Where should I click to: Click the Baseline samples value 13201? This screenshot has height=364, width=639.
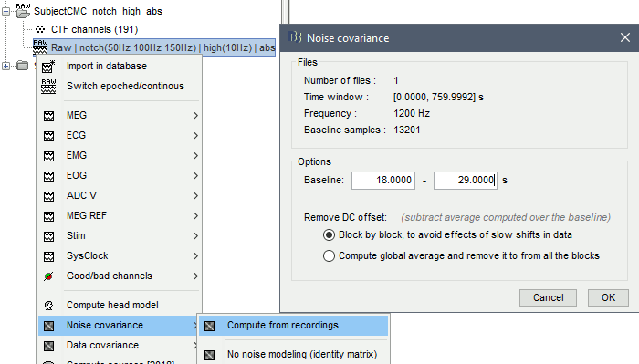pyautogui.click(x=407, y=130)
